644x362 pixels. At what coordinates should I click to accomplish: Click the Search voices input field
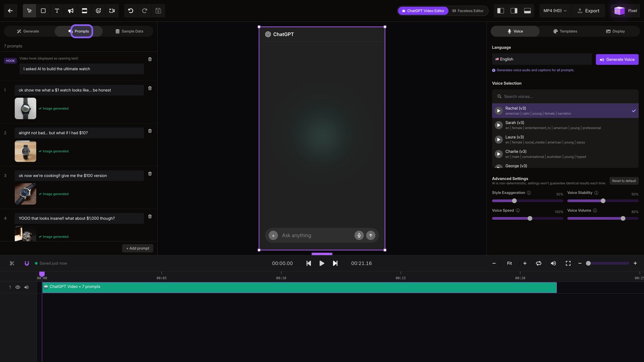click(x=565, y=97)
